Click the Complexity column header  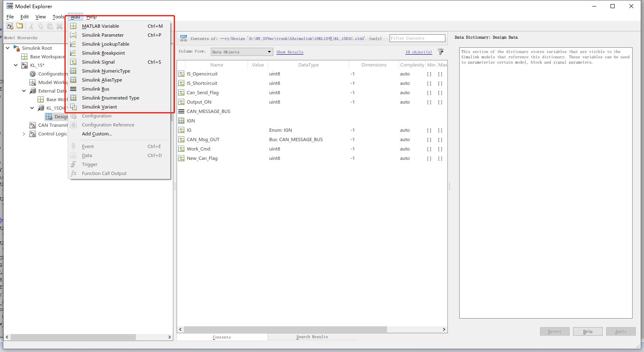coord(412,65)
